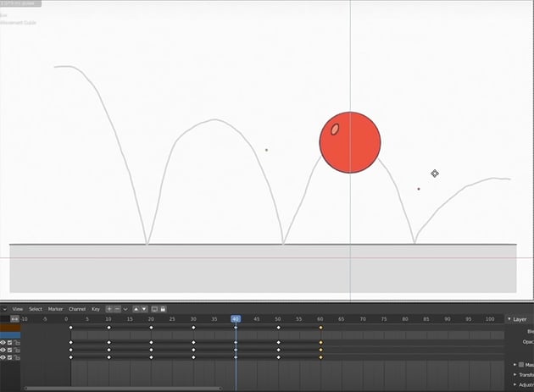The width and height of the screenshot is (534, 392).
Task: Select bottom layer keyframe at frame 30
Action: (193, 357)
